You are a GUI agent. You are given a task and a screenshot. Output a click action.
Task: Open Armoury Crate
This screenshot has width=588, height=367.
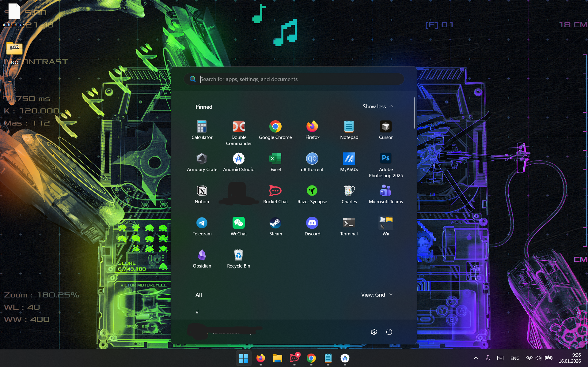202,162
